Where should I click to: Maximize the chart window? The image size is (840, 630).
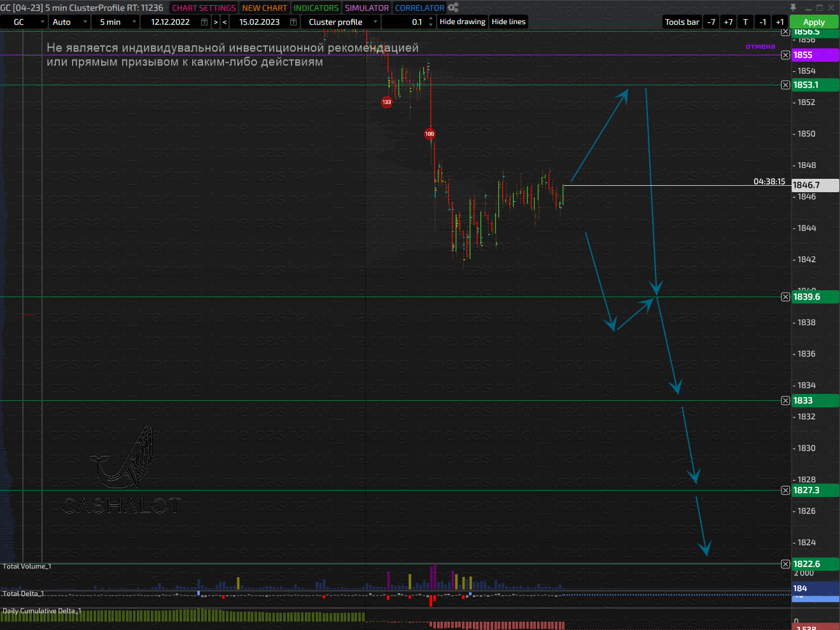pyautogui.click(x=820, y=8)
